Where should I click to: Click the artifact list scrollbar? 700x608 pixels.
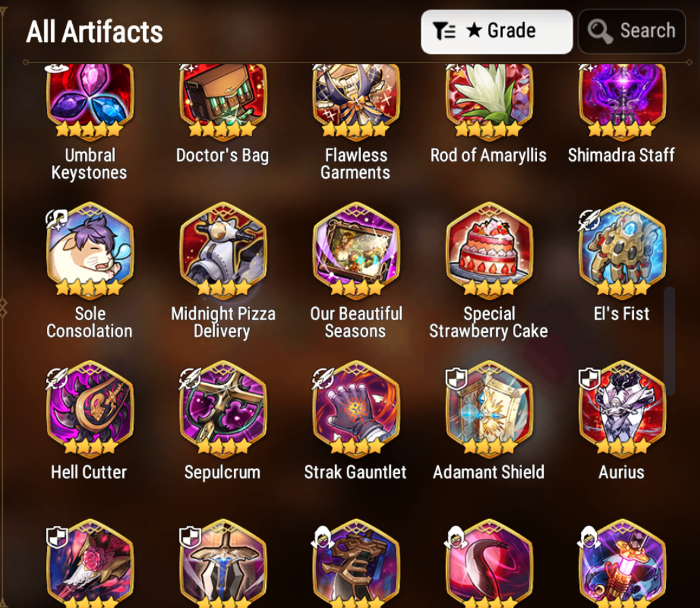pos(669,341)
